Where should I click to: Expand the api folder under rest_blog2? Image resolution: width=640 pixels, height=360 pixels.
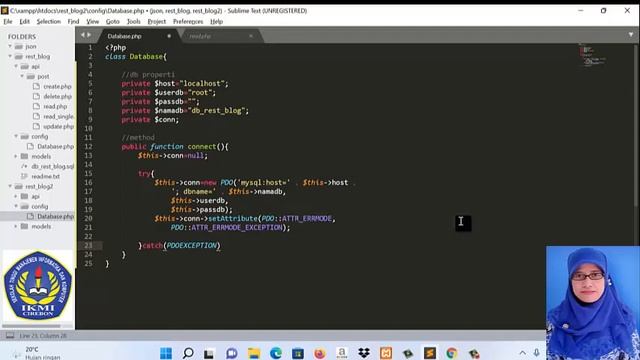coord(16,196)
